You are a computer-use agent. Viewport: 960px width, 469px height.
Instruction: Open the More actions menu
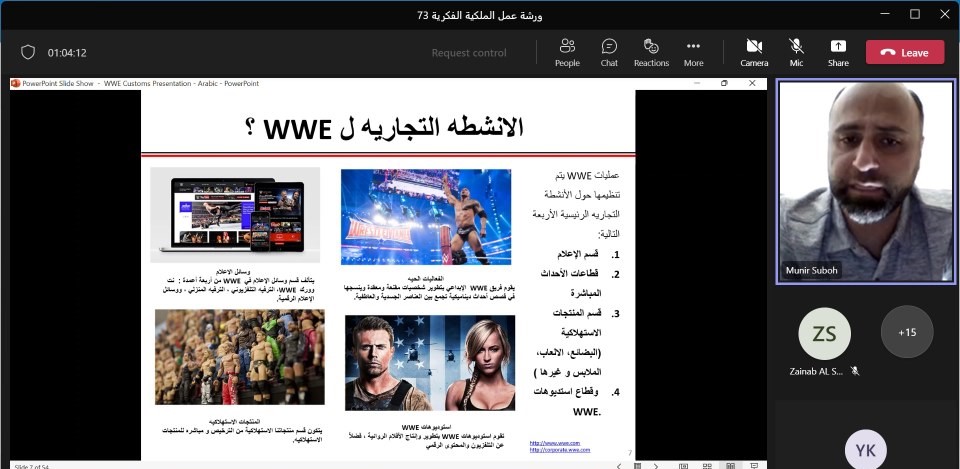693,53
